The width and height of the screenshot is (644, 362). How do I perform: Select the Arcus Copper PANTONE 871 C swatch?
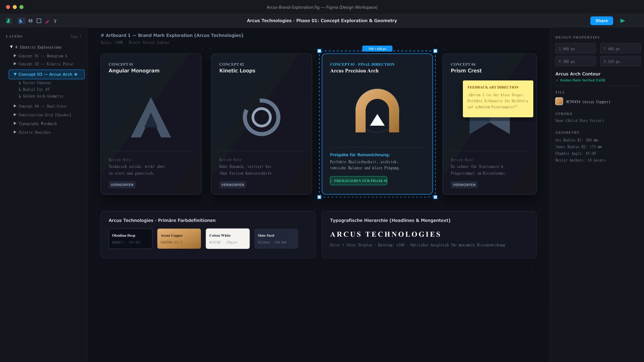pyautogui.click(x=179, y=239)
